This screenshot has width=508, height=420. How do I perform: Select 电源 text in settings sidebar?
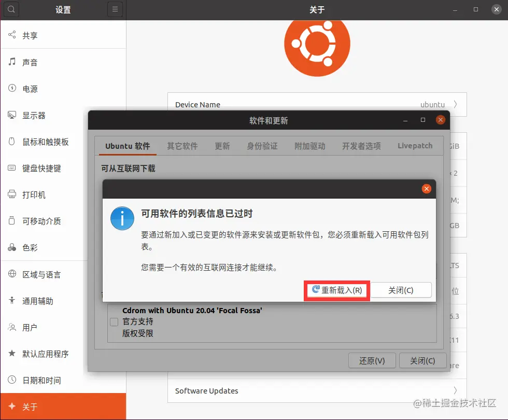pos(30,89)
